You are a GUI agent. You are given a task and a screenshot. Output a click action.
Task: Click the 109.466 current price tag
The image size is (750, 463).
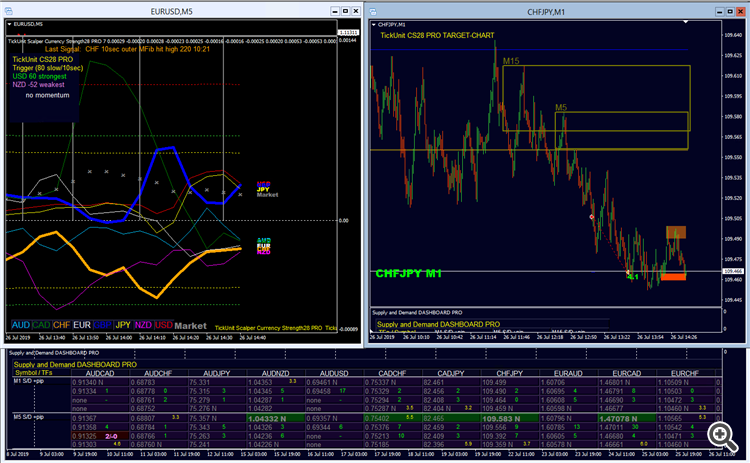[733, 271]
